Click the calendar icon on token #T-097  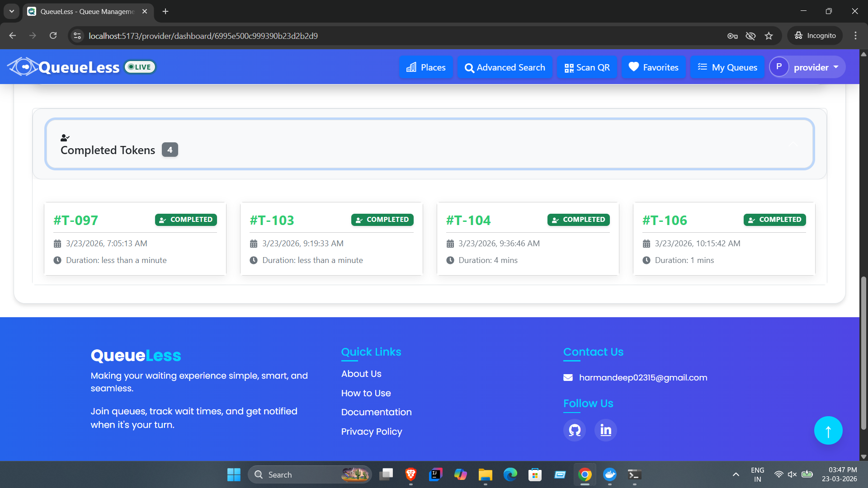point(57,244)
